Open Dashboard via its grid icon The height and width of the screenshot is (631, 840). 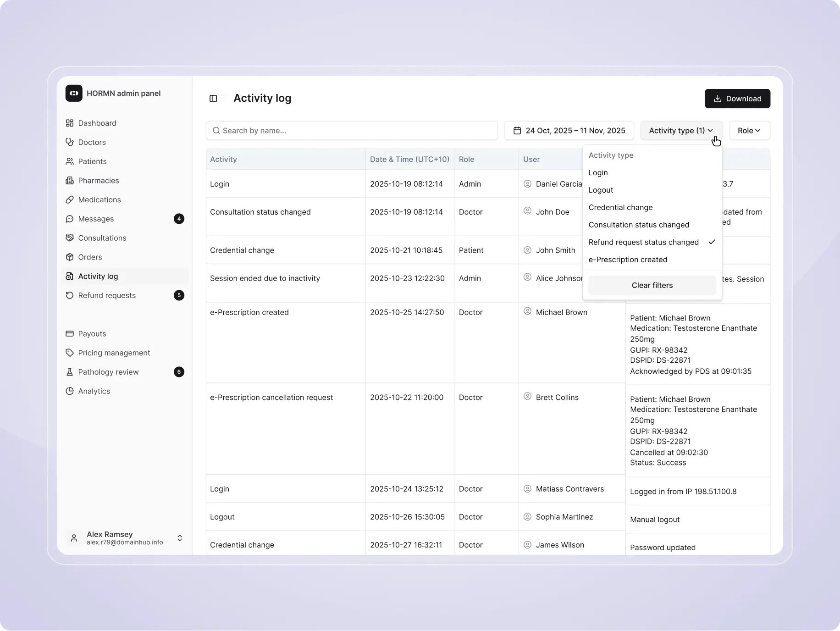pyautogui.click(x=70, y=123)
